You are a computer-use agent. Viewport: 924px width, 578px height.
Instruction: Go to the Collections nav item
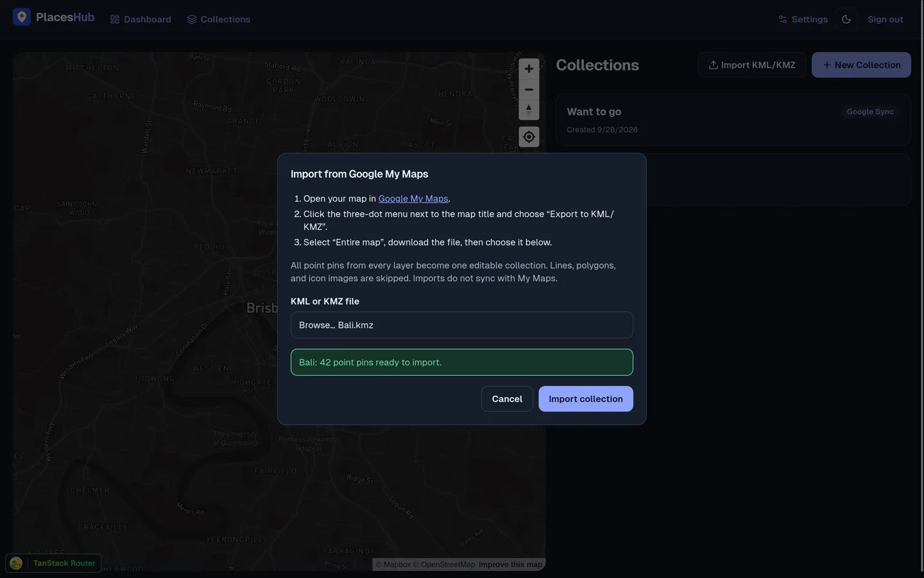[219, 19]
